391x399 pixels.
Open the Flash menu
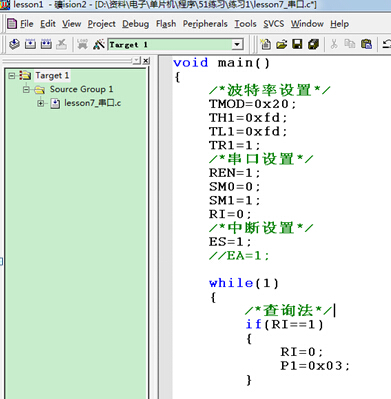[x=166, y=24]
